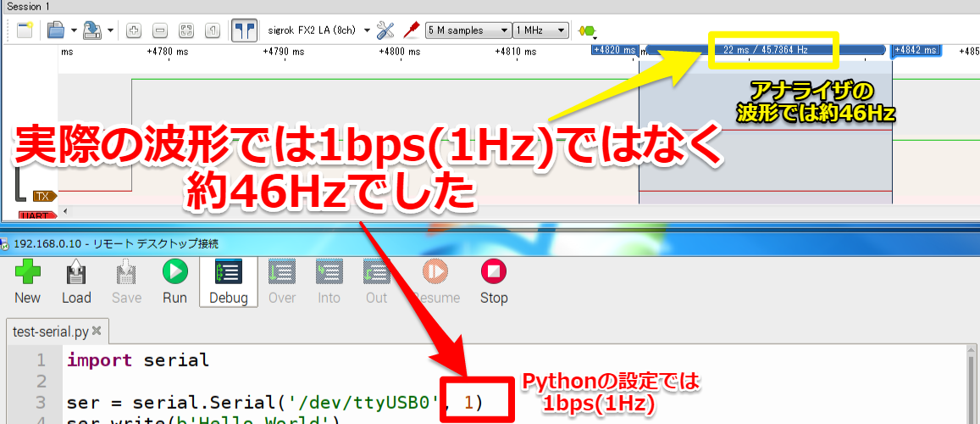Click Load in the Thonny toolbar
The image size is (980, 424).
coord(76,282)
